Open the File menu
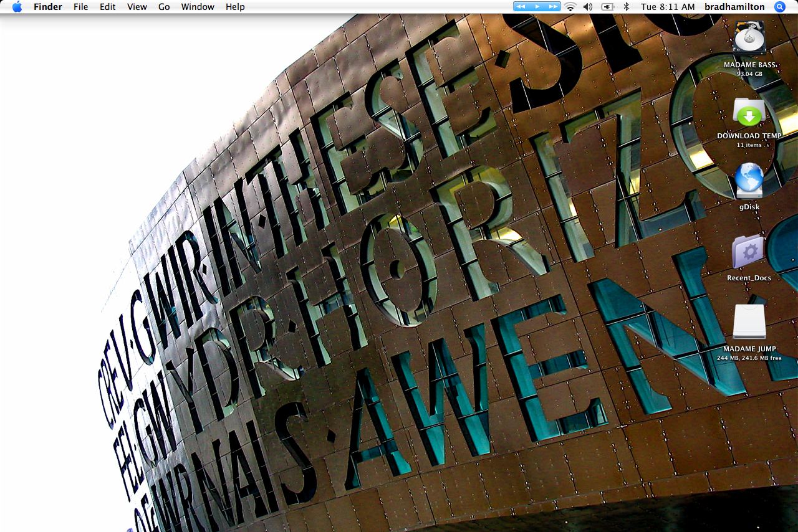The height and width of the screenshot is (532, 798). 81,7
